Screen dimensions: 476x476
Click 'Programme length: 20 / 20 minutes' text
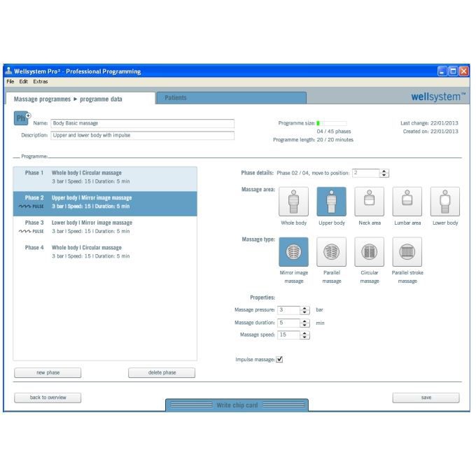point(313,139)
